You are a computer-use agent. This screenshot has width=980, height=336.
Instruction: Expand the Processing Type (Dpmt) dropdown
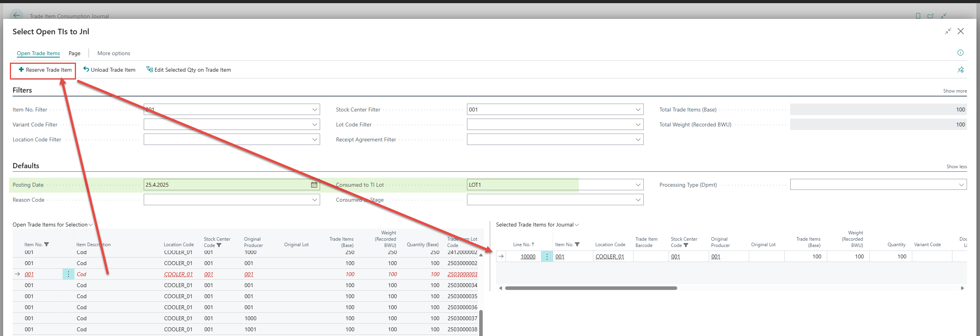click(x=961, y=185)
